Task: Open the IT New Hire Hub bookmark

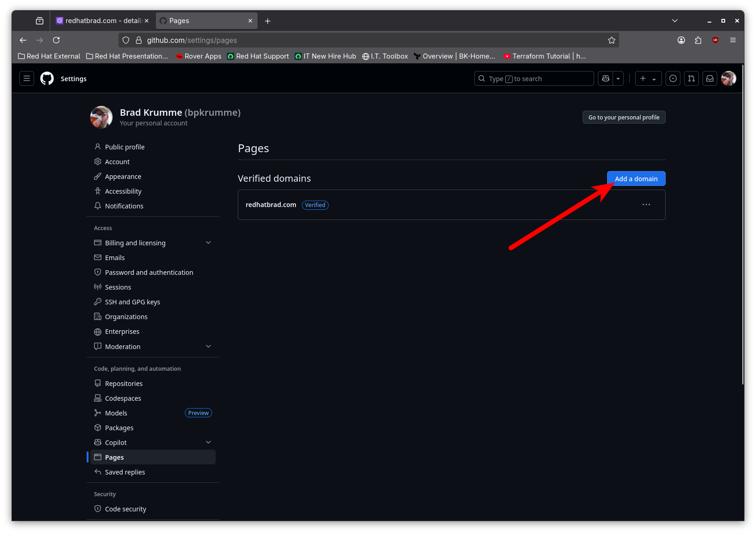Action: pyautogui.click(x=325, y=56)
